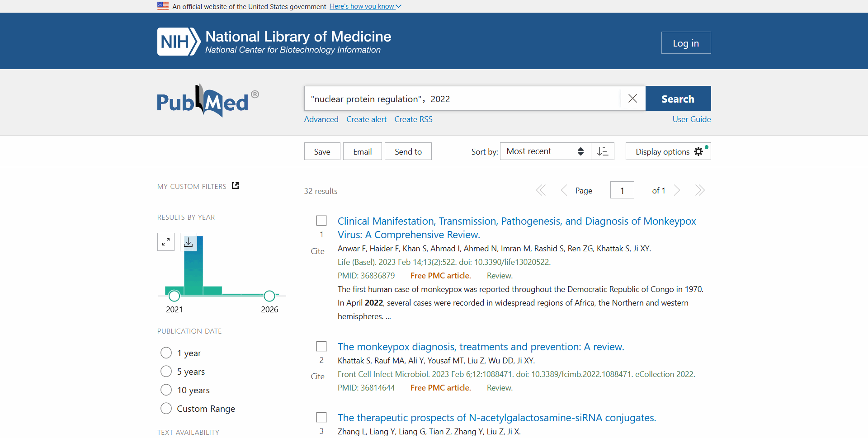This screenshot has width=868, height=438.
Task: Click the clear search X icon
Action: [x=632, y=99]
